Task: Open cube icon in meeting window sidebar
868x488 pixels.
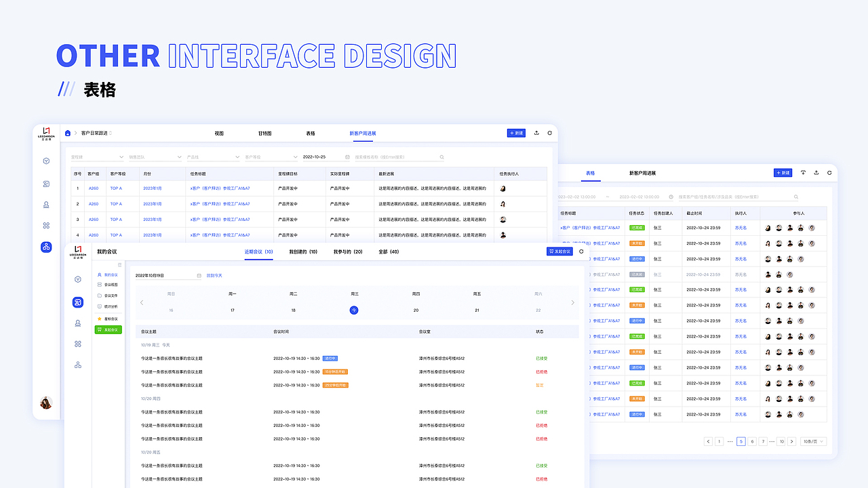Action: pyautogui.click(x=78, y=279)
